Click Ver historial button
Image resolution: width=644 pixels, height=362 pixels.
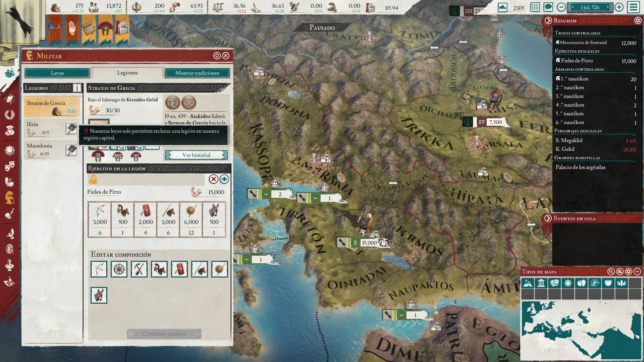(196, 155)
